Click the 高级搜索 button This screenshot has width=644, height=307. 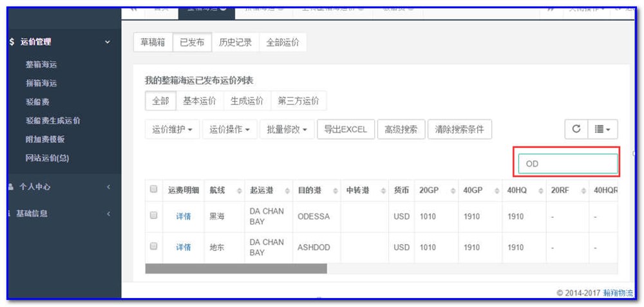click(x=401, y=130)
